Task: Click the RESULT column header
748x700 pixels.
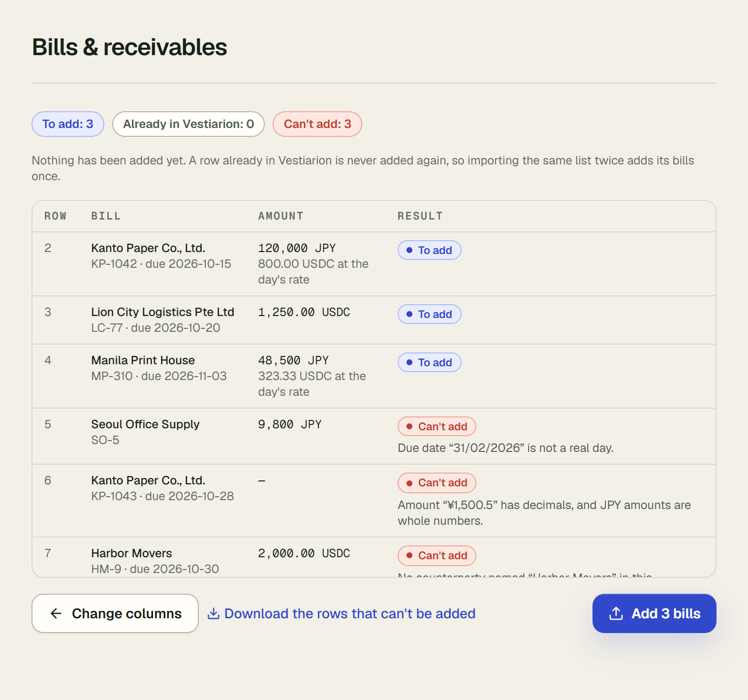Action: coord(420,216)
